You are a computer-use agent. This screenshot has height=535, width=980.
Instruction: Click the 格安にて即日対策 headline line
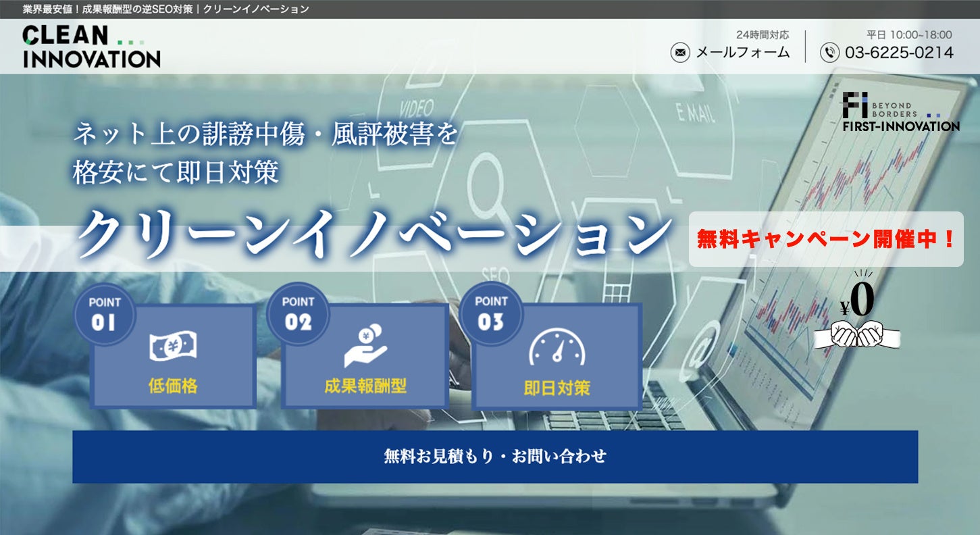coord(176,173)
